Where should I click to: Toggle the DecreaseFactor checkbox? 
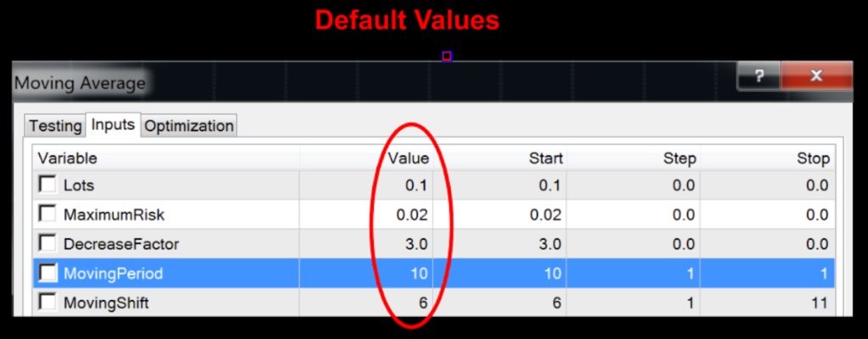click(x=48, y=244)
